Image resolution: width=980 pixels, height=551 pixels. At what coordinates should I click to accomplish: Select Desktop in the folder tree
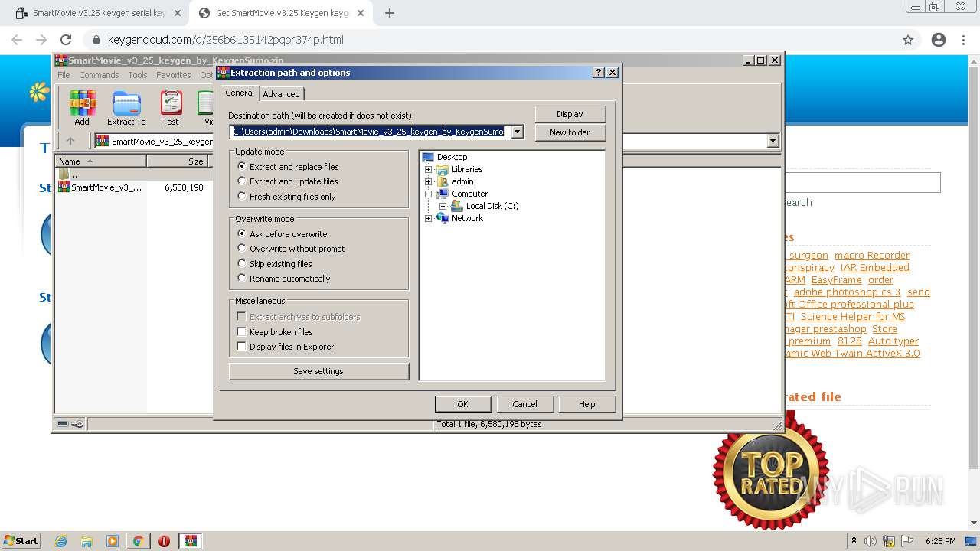pos(452,157)
